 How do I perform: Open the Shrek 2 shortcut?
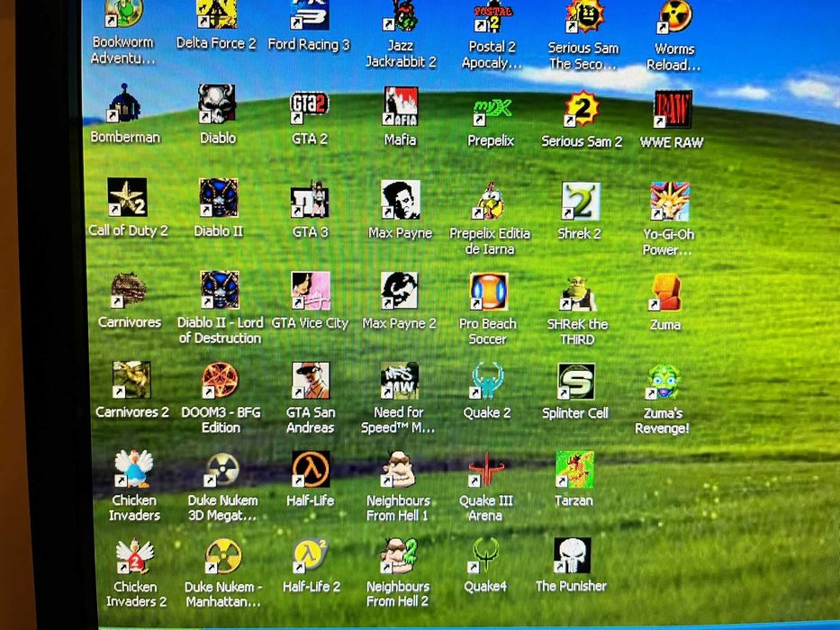581,202
